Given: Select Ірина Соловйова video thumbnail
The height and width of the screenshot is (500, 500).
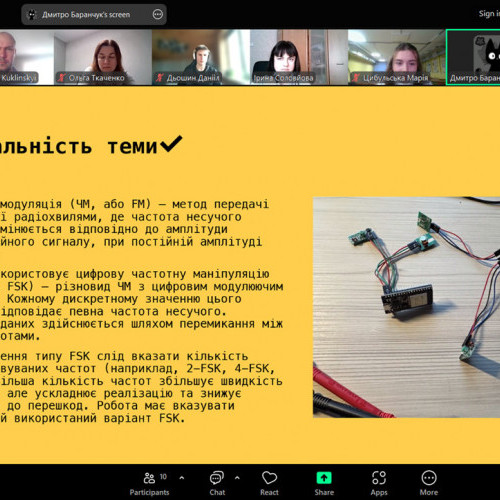Looking at the screenshot, I should [299, 57].
